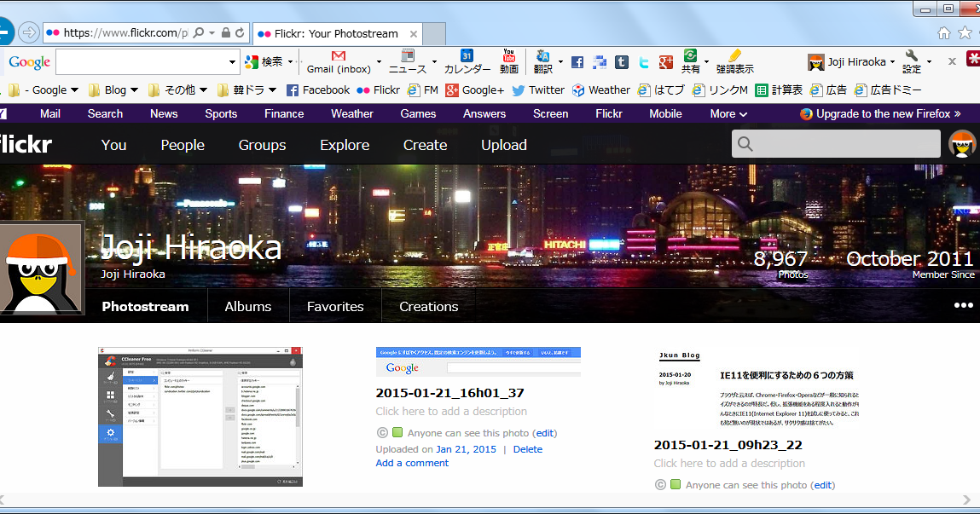Screen dimensions: 980x514
Task: Open the CCleaner screenshot thumbnail
Action: point(200,417)
